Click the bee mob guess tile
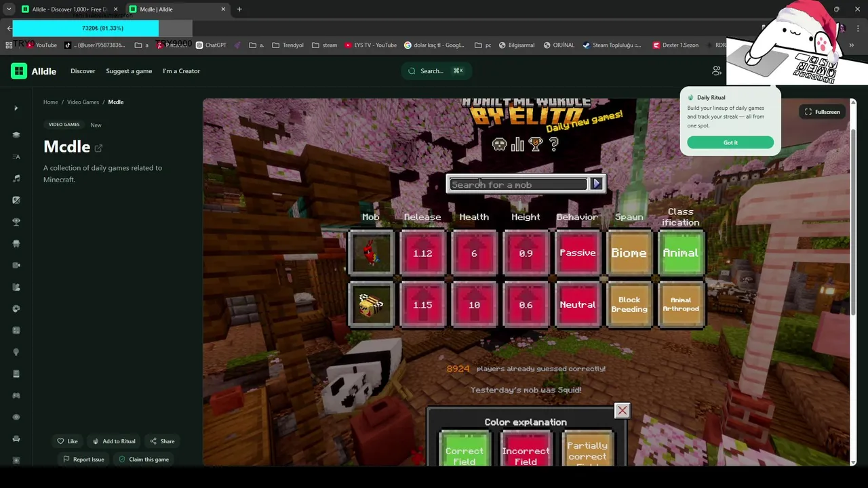868x488 pixels. coord(371,305)
